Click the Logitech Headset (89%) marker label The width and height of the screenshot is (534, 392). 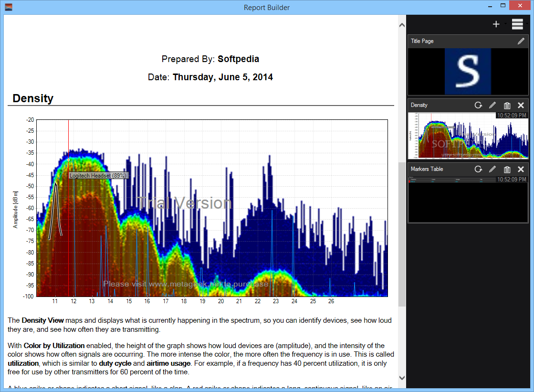pos(98,176)
